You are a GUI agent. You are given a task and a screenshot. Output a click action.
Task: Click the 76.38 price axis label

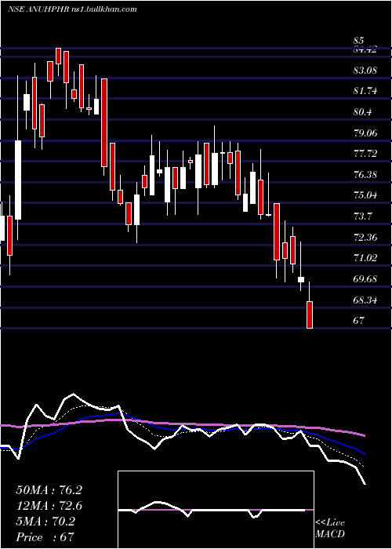coord(365,174)
